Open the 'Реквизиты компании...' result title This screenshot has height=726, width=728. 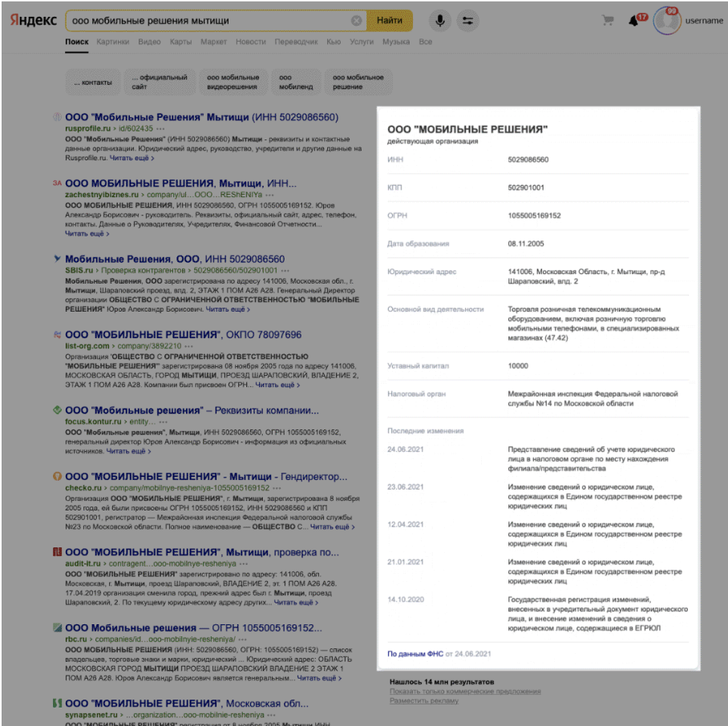(192, 410)
